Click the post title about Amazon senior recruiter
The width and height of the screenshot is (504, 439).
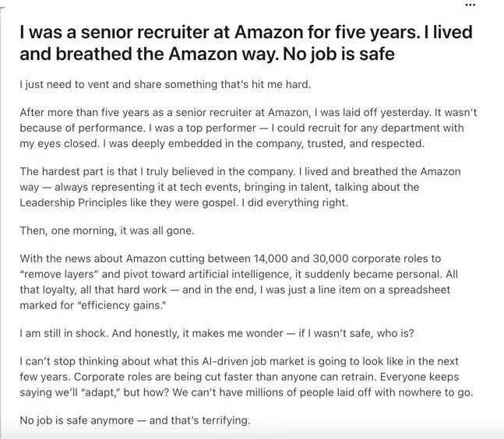(x=234, y=34)
